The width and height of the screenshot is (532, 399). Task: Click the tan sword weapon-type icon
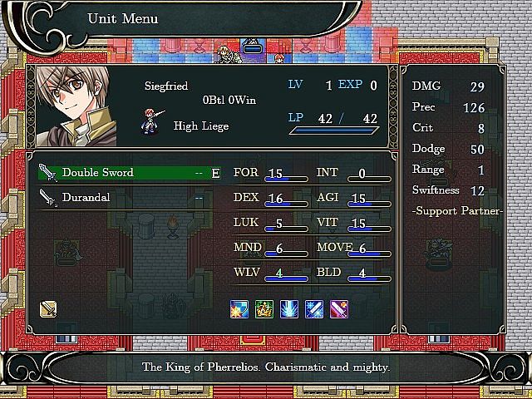(x=48, y=309)
